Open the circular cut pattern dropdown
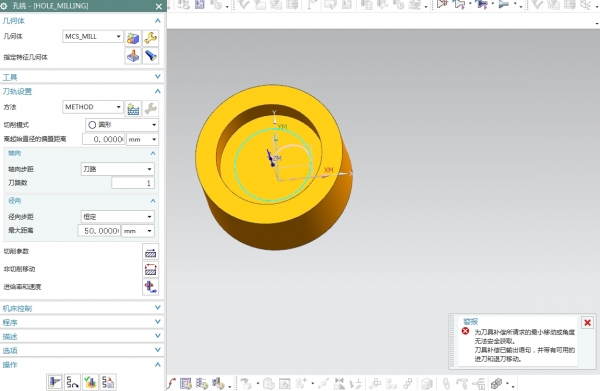 (122, 125)
